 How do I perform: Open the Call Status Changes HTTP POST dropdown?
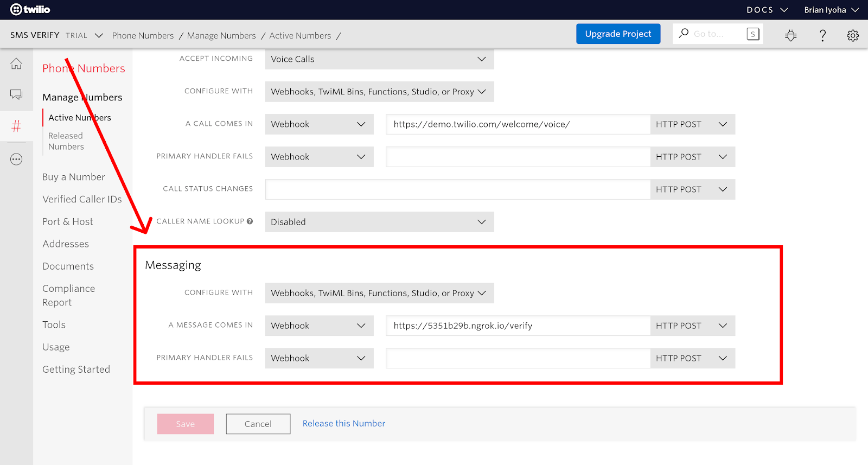pos(692,189)
